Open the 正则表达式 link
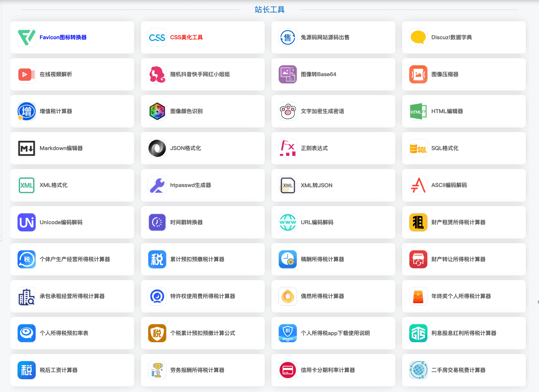Screen dimensions: 539x392 (x=314, y=148)
